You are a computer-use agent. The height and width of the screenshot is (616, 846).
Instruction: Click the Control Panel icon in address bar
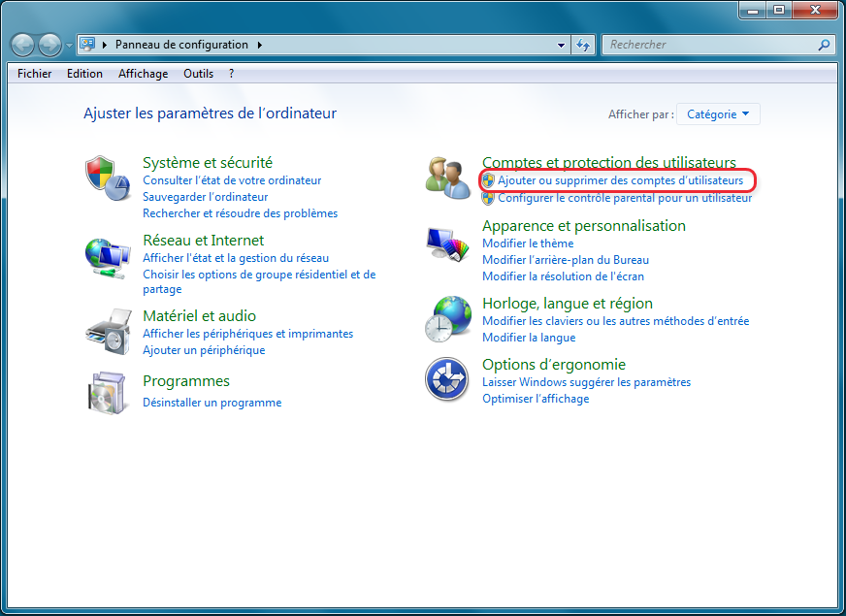[87, 45]
